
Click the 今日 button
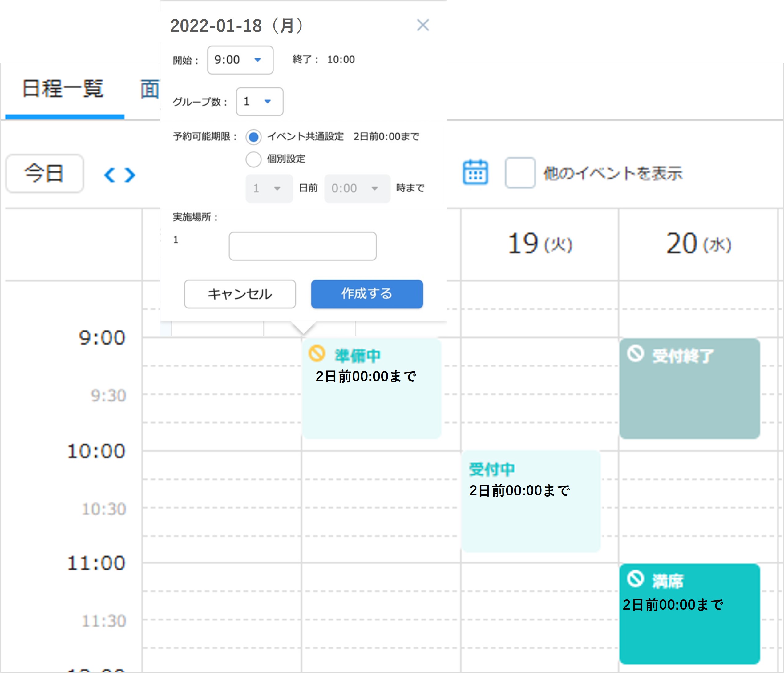(45, 174)
